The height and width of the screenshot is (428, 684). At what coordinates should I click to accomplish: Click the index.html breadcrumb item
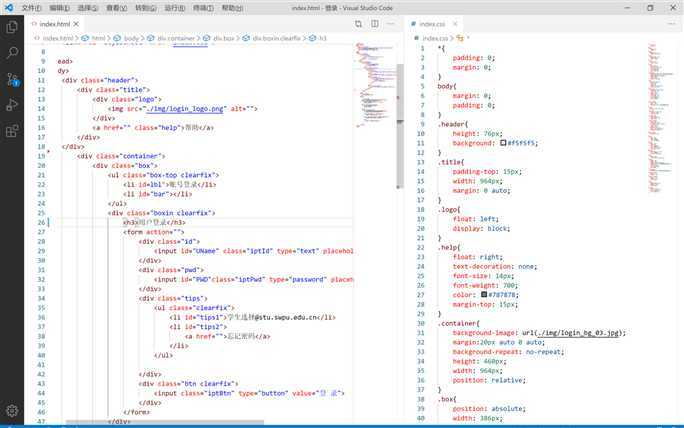[x=58, y=38]
